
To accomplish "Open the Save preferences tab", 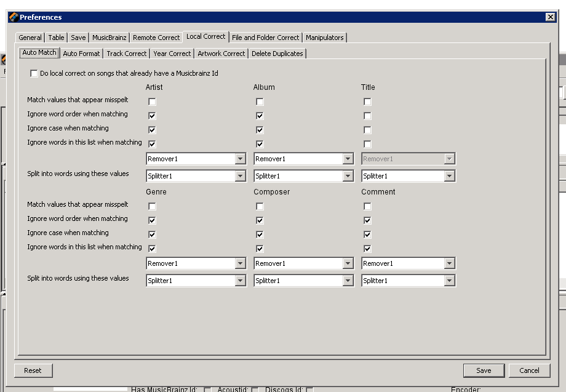I will (x=78, y=38).
